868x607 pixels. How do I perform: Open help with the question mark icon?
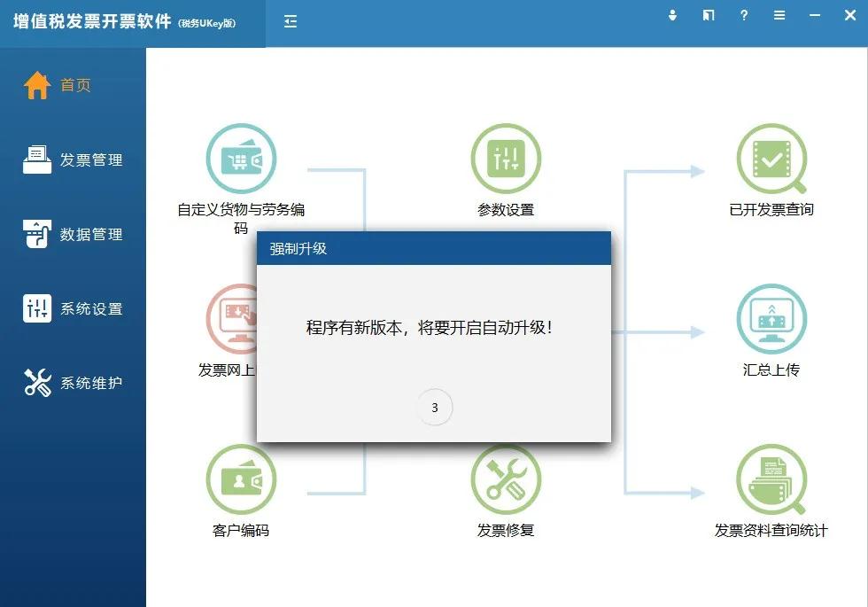point(743,15)
